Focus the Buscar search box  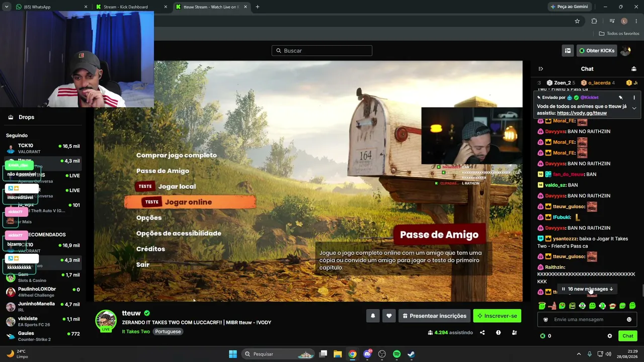tap(322, 51)
